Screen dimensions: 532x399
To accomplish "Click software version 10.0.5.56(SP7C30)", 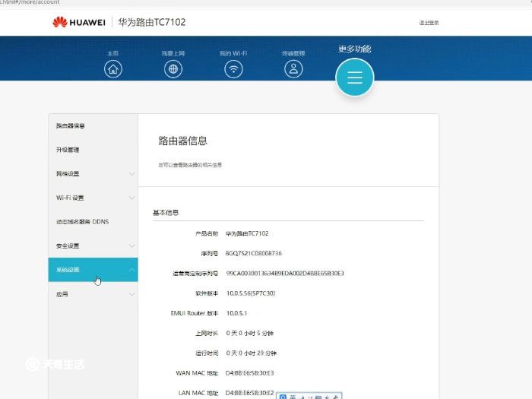I will pos(251,293).
